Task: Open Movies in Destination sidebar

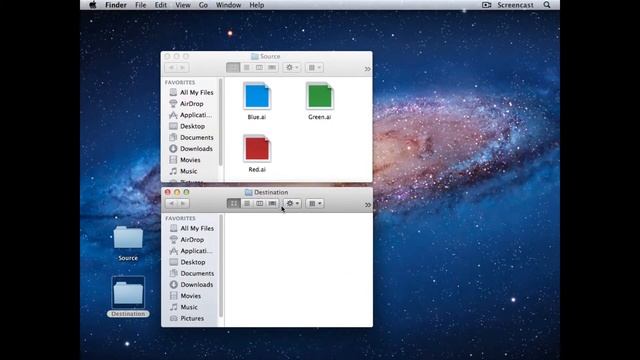Action: coord(191,296)
